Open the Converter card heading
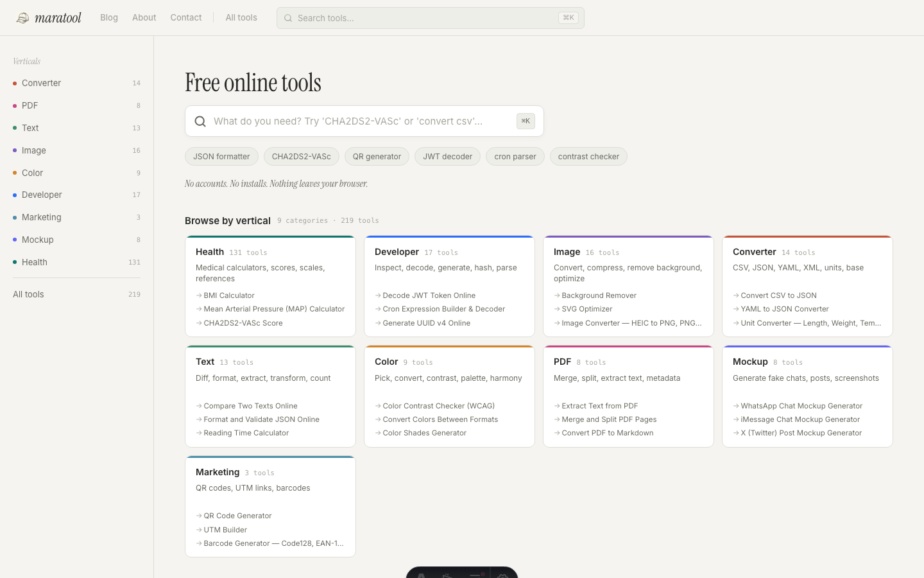 755,252
